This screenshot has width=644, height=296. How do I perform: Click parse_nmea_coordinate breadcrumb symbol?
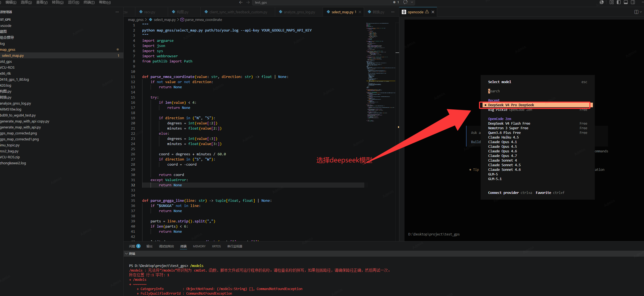pos(201,20)
